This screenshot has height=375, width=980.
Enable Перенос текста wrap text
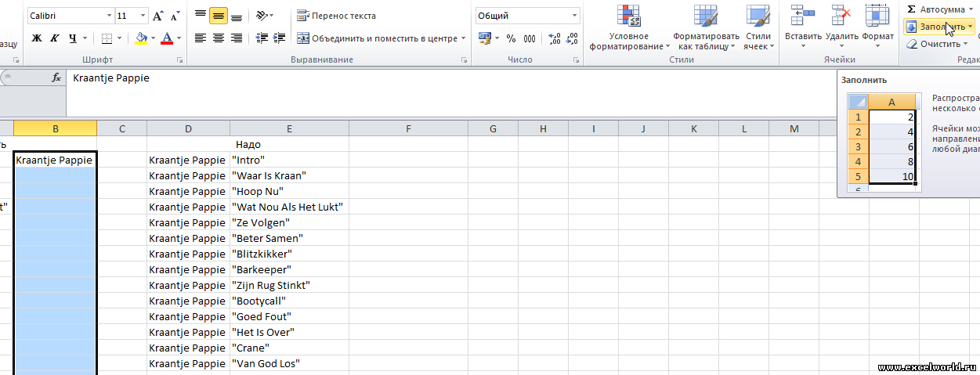coord(337,16)
